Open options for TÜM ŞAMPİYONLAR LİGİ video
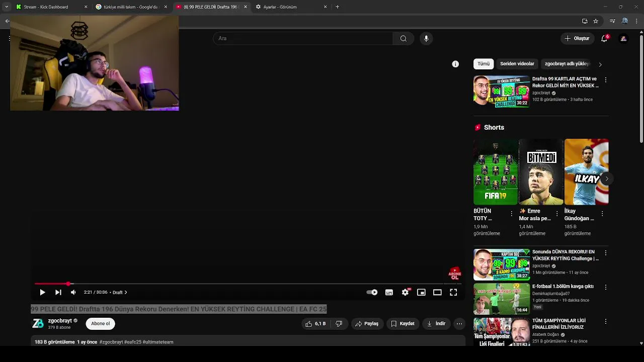This screenshot has width=644, height=362. point(606,321)
